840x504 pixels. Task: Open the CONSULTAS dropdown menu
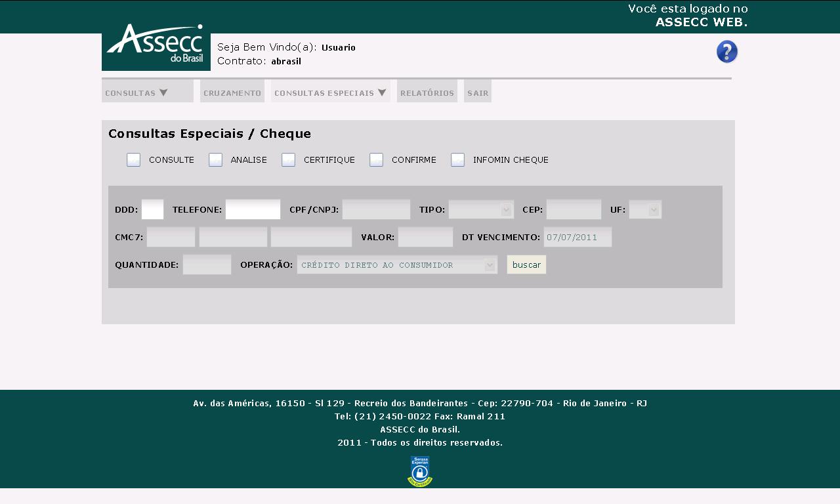[148, 91]
